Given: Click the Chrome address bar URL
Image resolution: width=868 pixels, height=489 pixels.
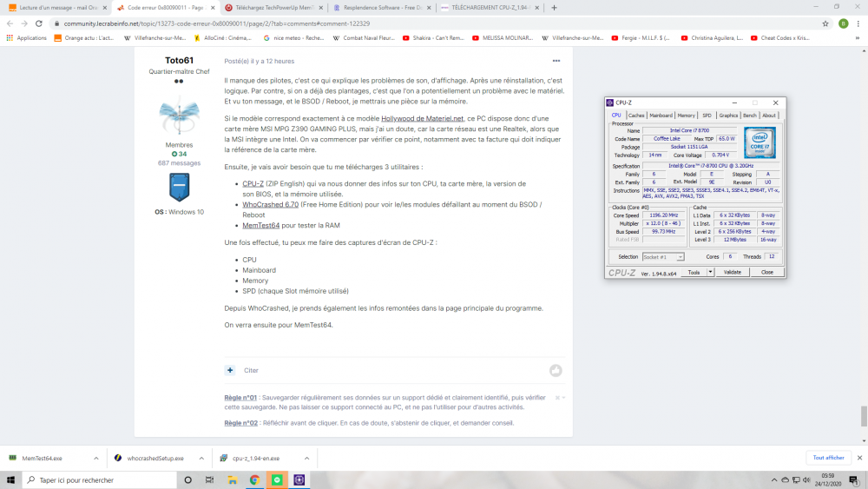Looking at the screenshot, I should tap(216, 23).
